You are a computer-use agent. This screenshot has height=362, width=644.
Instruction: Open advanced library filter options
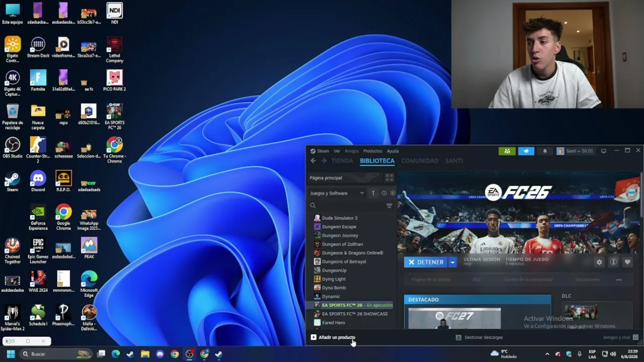(389, 206)
